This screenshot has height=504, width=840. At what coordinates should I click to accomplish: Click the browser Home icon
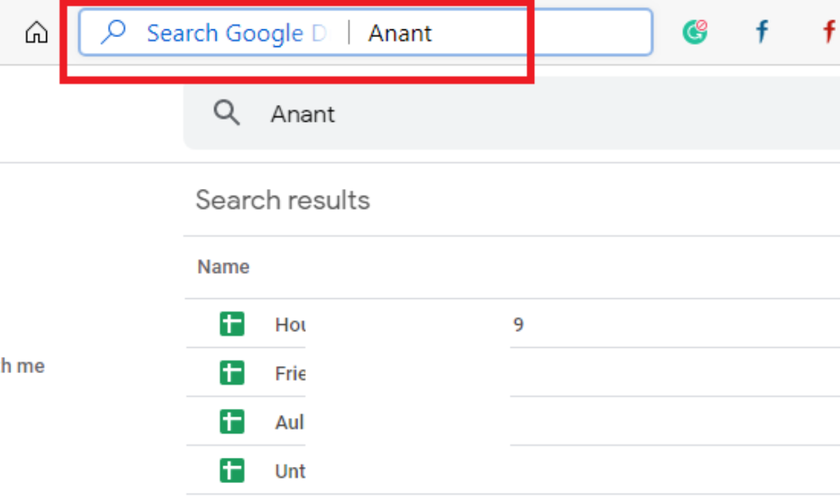tap(36, 33)
